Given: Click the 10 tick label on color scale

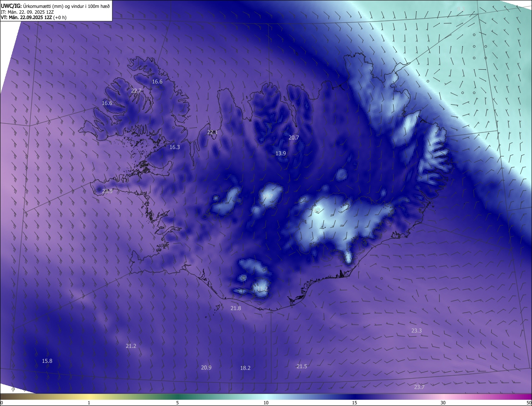Looking at the screenshot, I should click(x=266, y=403).
